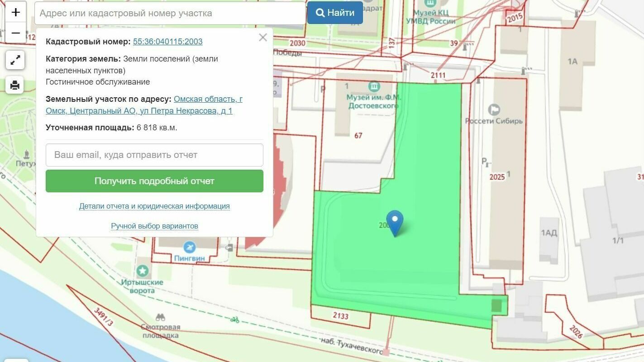This screenshot has height=362, width=644.
Task: Click the Dostoevsky museum icon
Action: click(x=374, y=86)
